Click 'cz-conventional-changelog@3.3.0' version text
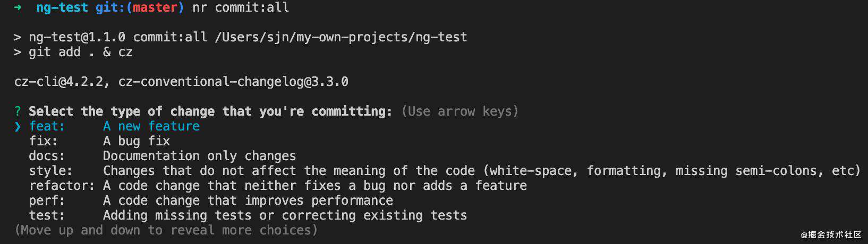 pyautogui.click(x=233, y=82)
